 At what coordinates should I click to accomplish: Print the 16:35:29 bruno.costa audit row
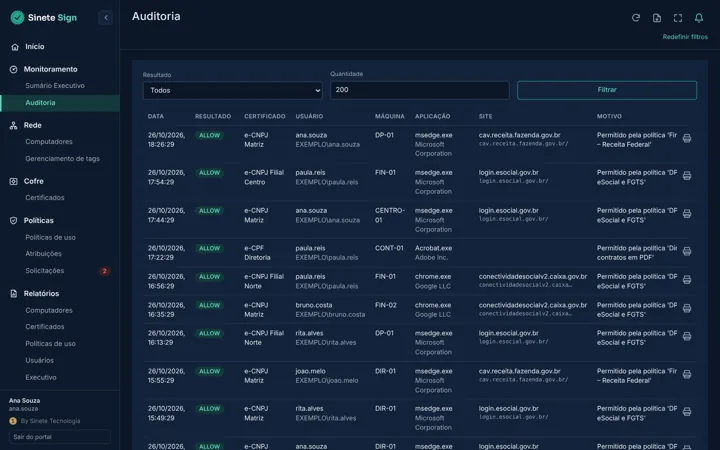coord(687,308)
